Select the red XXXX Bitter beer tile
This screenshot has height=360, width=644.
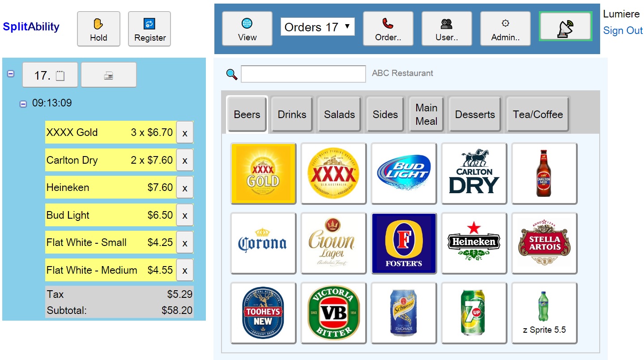[x=333, y=174]
